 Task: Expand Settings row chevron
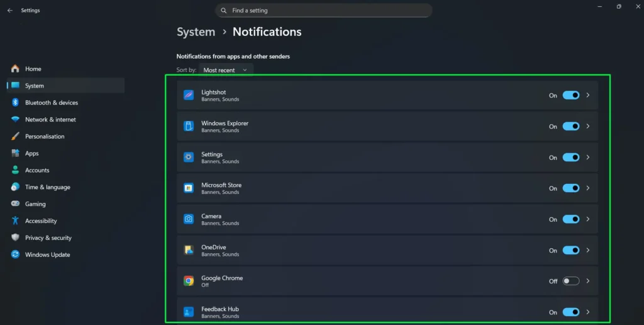[588, 157]
